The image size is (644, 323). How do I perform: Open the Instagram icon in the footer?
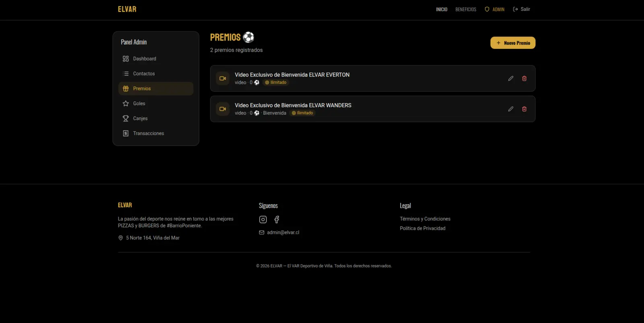(263, 219)
